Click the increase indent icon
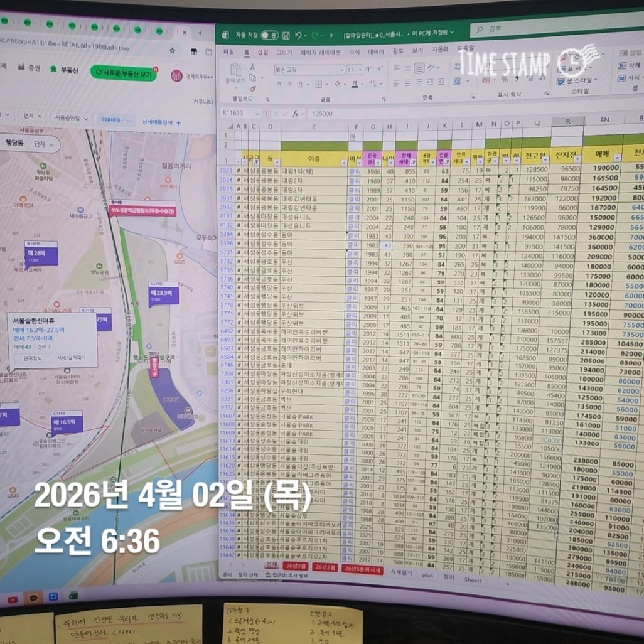 pos(441,82)
